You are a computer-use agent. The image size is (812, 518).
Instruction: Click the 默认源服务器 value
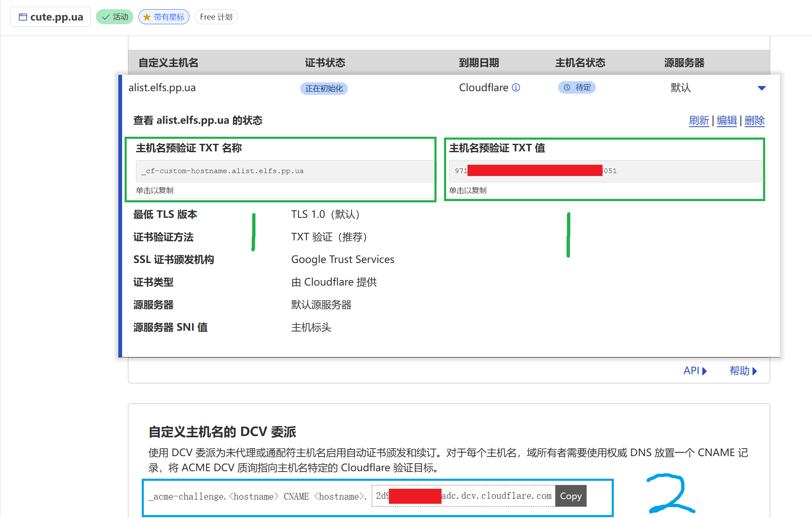pos(322,305)
